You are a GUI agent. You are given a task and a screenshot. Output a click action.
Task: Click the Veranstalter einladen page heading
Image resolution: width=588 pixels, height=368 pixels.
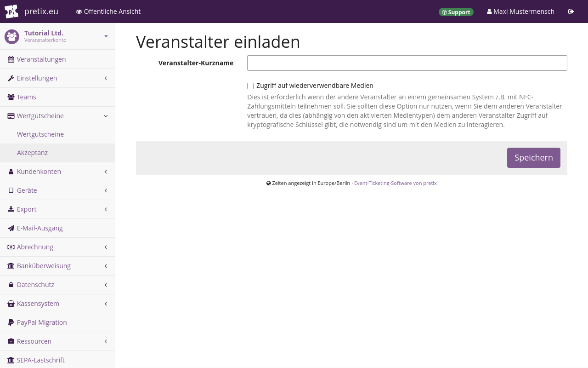(218, 42)
